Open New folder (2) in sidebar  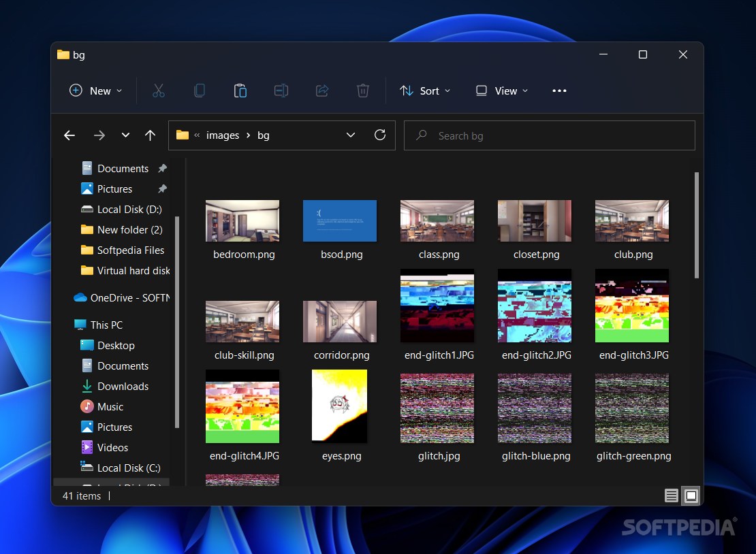(121, 230)
